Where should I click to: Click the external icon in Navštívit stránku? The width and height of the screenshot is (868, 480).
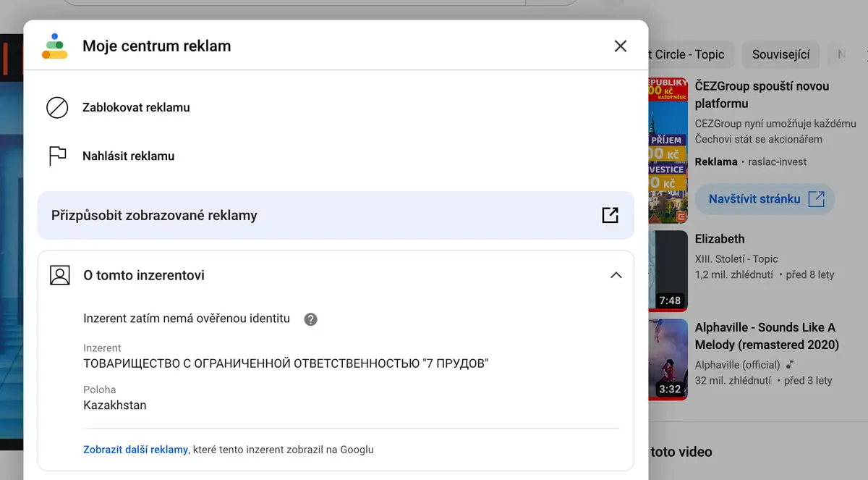pos(816,199)
